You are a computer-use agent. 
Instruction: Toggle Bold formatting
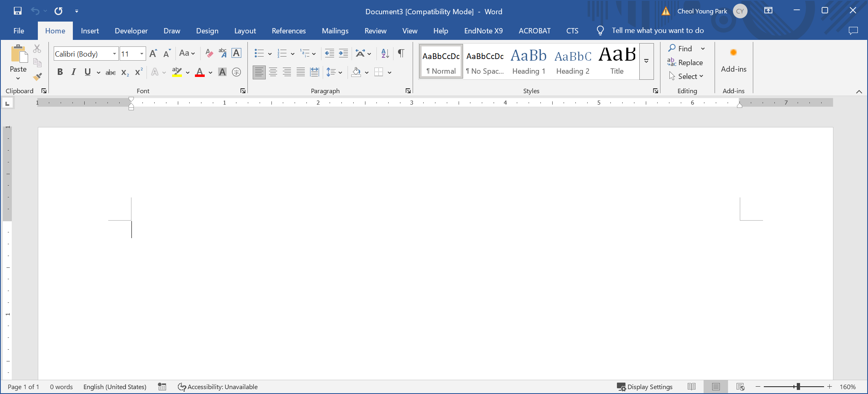tap(60, 72)
